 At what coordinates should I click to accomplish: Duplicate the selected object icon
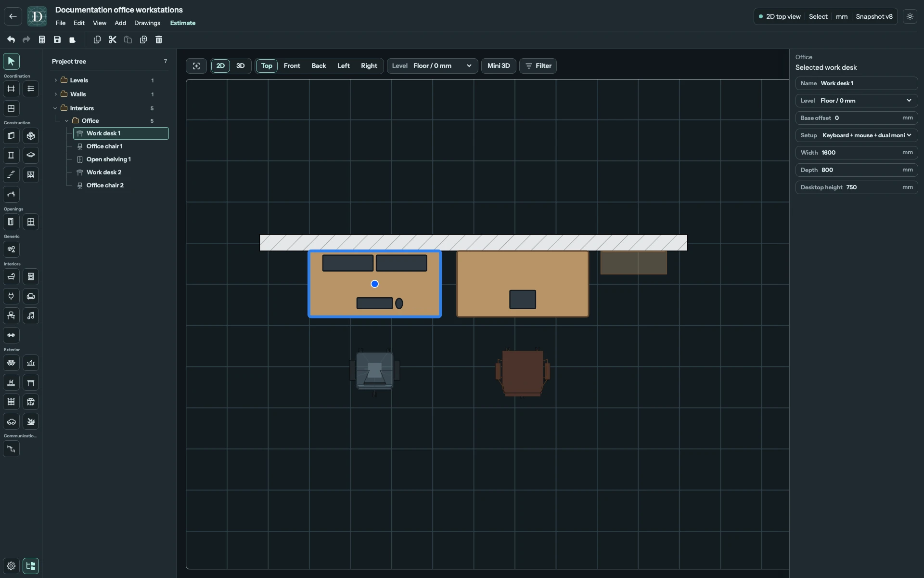[x=143, y=39]
